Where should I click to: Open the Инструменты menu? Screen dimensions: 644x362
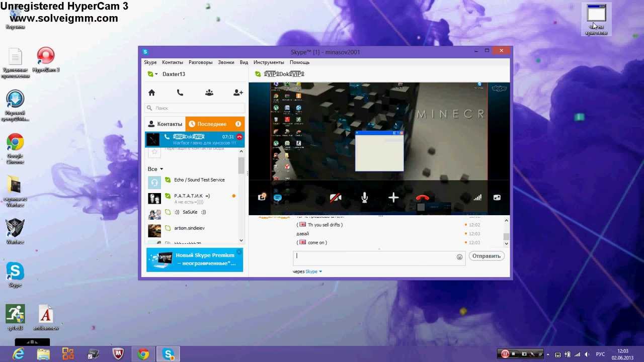point(269,62)
